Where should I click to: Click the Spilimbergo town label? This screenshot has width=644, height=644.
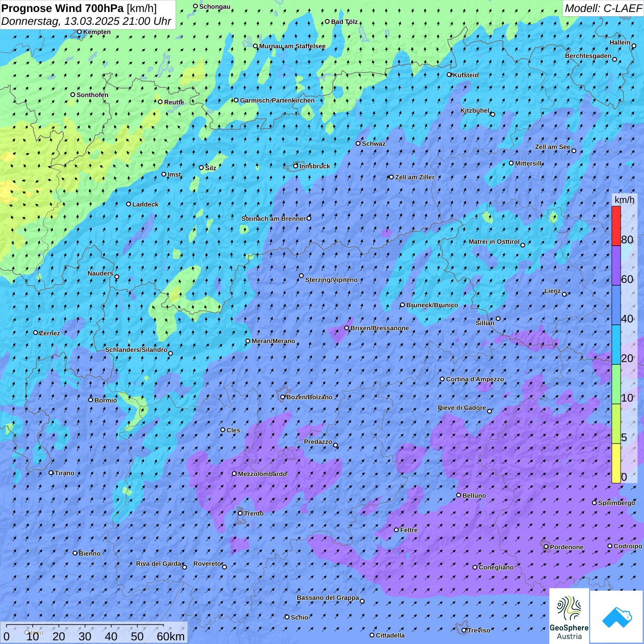(x=616, y=503)
